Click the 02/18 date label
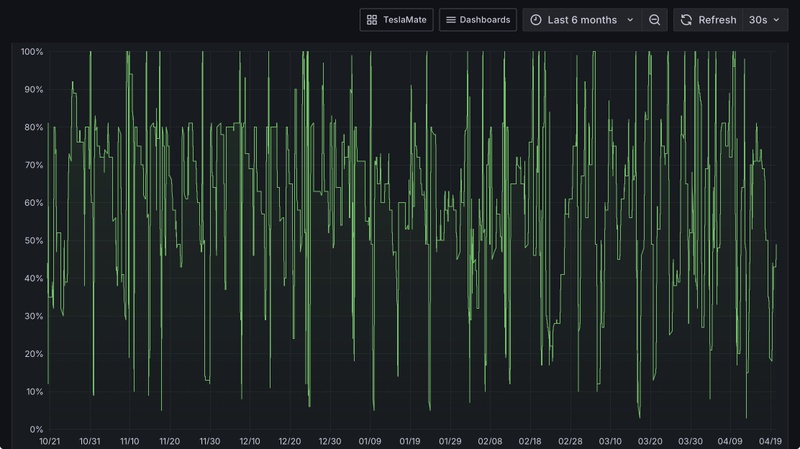The width and height of the screenshot is (800, 449). tap(530, 441)
